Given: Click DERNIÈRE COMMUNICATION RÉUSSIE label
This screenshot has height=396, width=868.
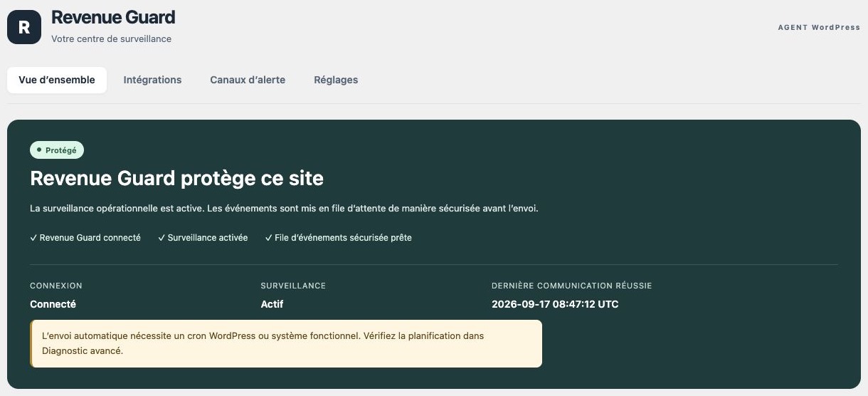Looking at the screenshot, I should pyautogui.click(x=572, y=286).
